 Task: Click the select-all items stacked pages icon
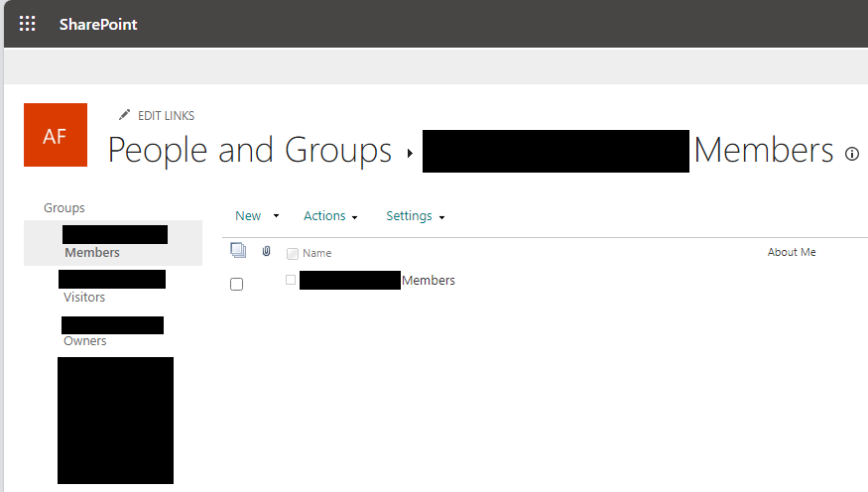tap(238, 251)
